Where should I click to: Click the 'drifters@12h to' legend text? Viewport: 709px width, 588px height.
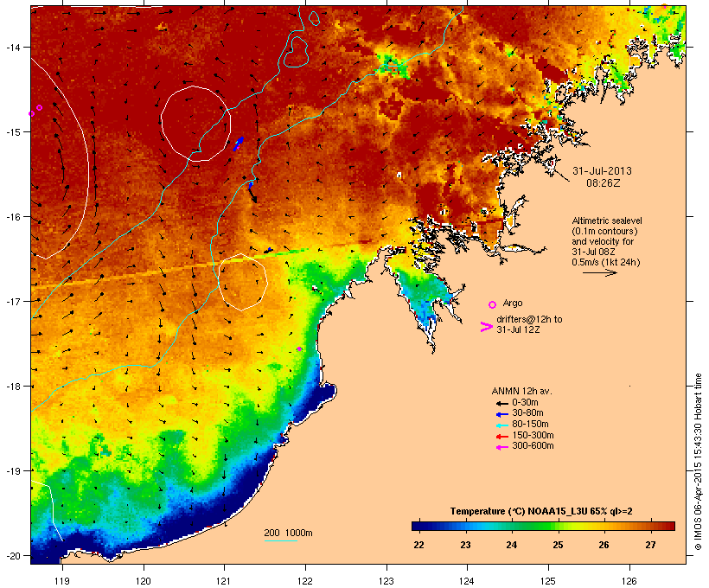pyautogui.click(x=529, y=319)
